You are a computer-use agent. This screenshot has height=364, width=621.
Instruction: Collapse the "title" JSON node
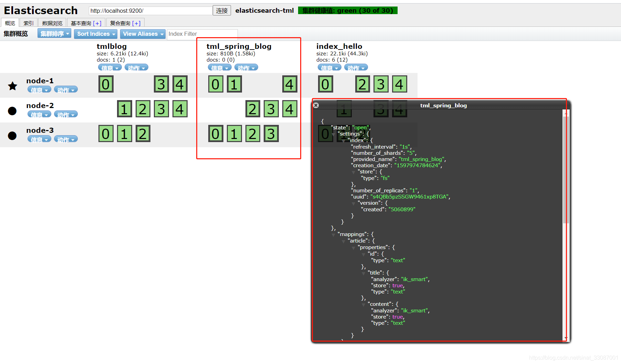pos(363,274)
